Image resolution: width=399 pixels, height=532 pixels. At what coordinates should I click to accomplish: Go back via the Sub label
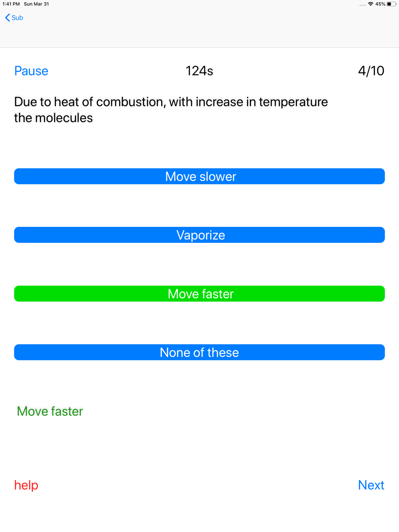[x=17, y=18]
